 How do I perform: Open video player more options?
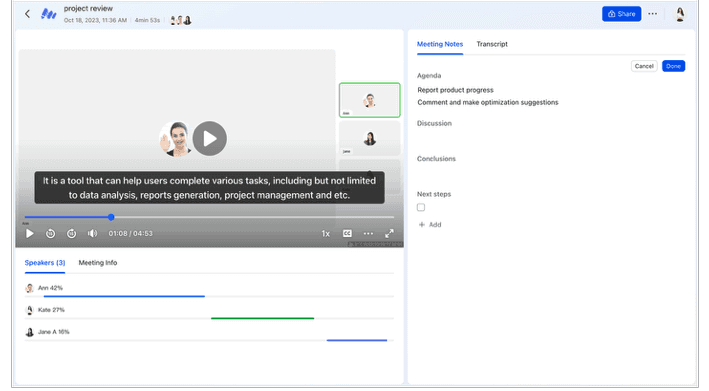[368, 233]
